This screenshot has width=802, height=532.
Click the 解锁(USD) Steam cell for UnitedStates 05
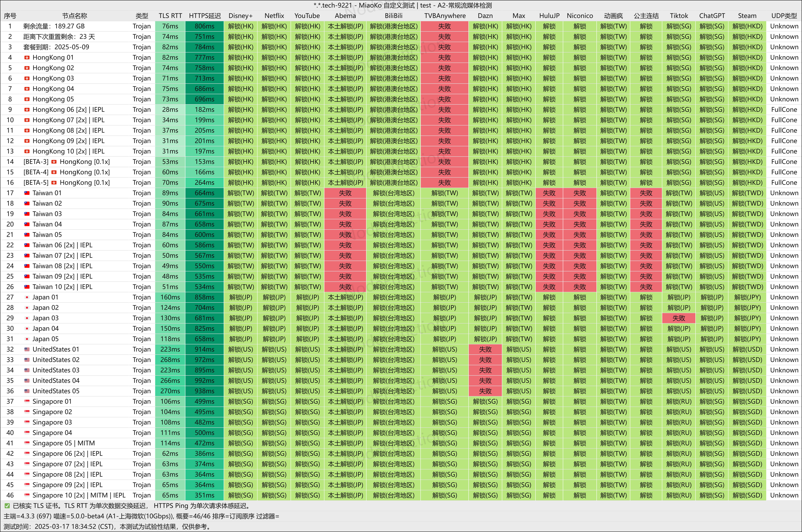click(x=747, y=391)
